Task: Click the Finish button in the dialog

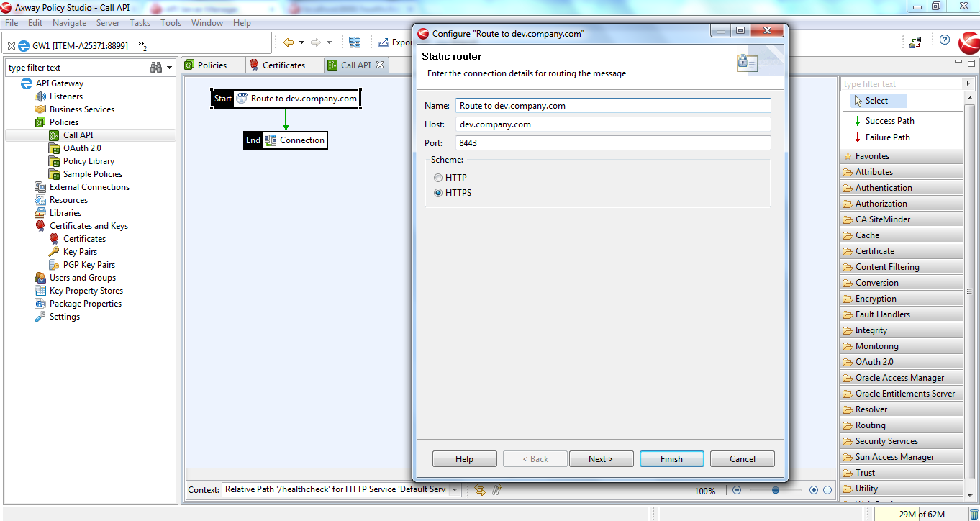Action: coord(672,459)
